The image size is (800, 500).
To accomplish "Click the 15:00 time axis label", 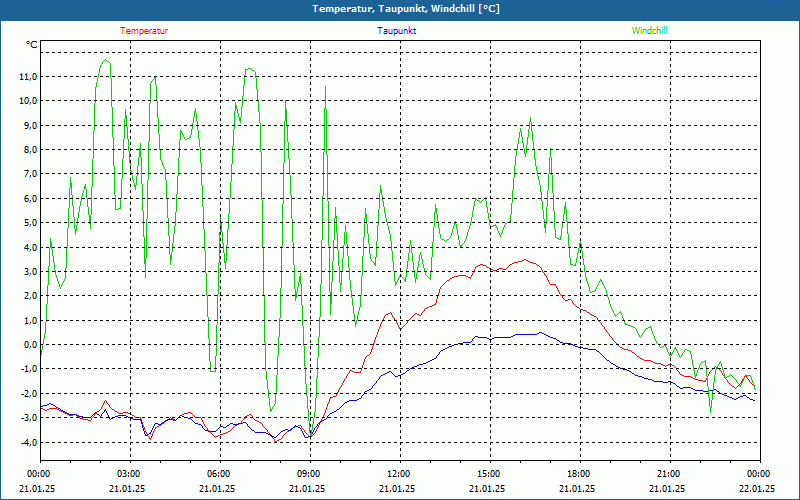I will pos(487,473).
